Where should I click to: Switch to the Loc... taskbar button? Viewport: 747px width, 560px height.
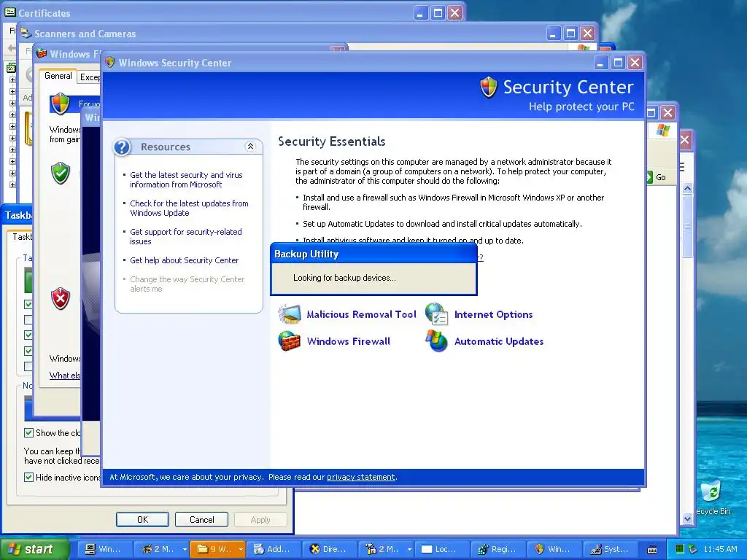tap(441, 549)
